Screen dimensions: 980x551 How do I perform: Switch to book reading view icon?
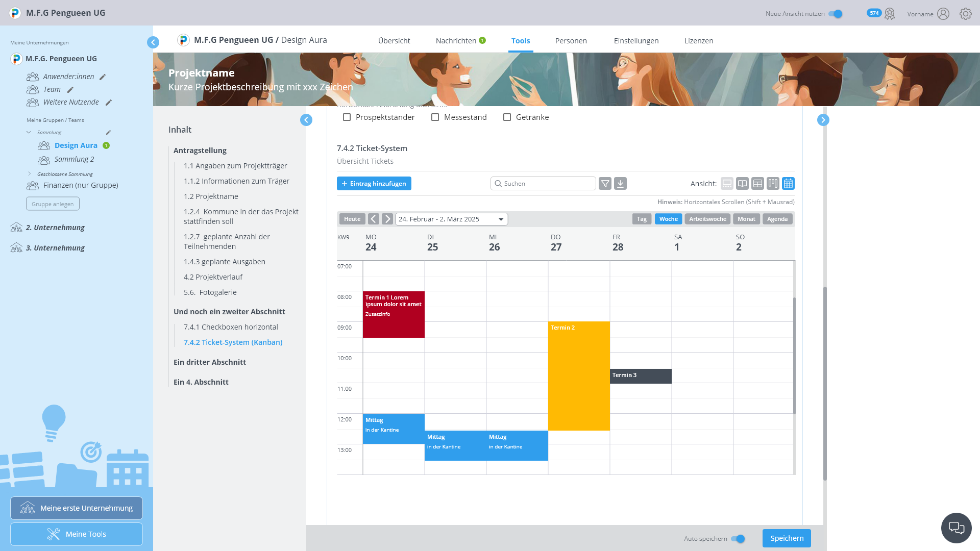(x=742, y=184)
